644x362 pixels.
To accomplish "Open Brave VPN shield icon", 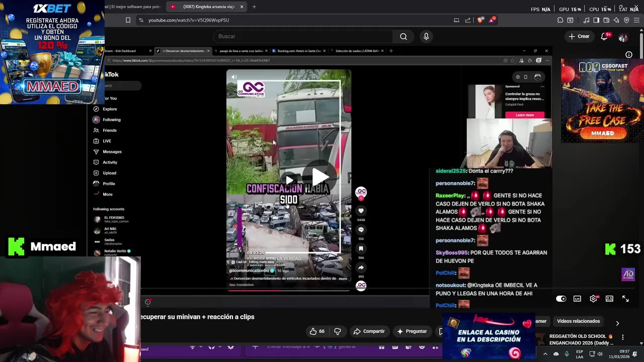I will pyautogui.click(x=626, y=20).
